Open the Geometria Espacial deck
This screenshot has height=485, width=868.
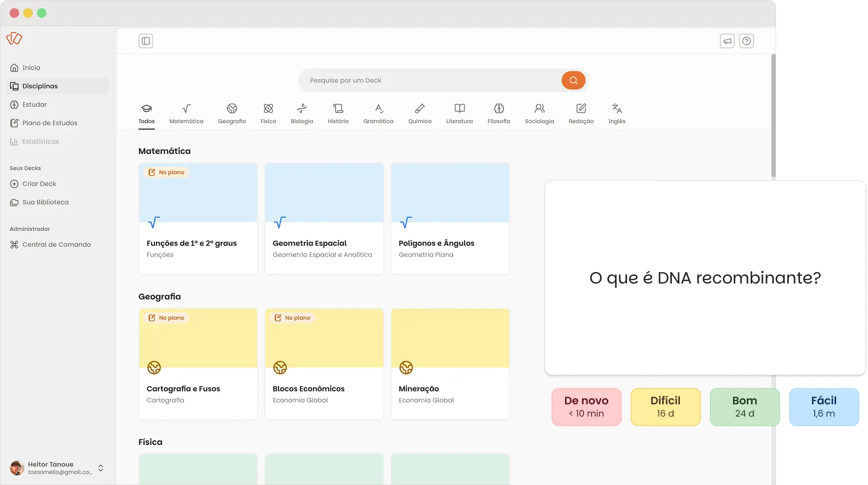pos(324,218)
